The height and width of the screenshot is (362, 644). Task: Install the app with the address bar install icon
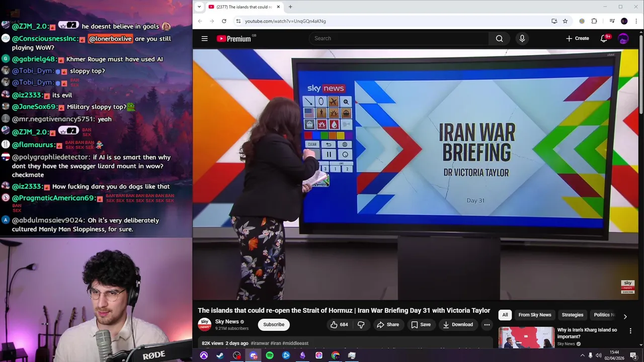[x=554, y=21]
